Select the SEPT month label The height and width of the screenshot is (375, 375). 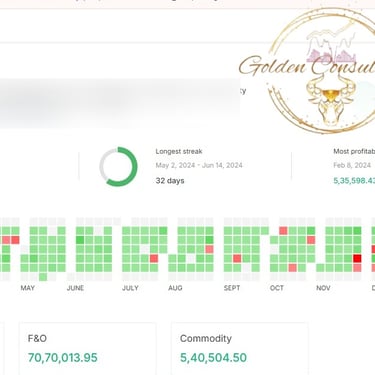coord(232,288)
